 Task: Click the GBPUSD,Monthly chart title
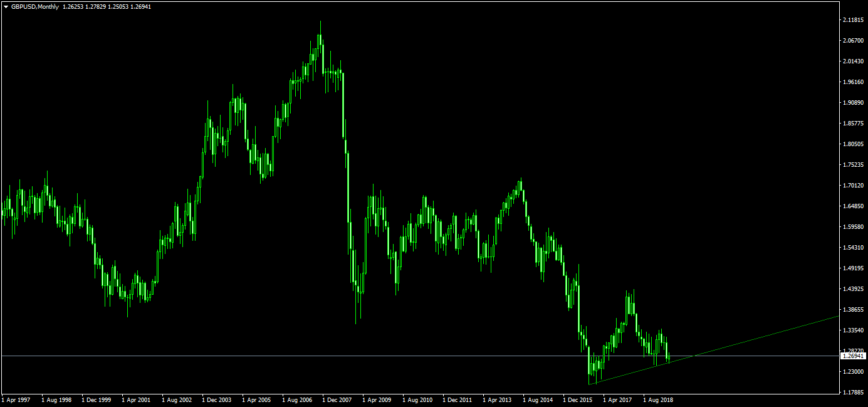coord(35,6)
